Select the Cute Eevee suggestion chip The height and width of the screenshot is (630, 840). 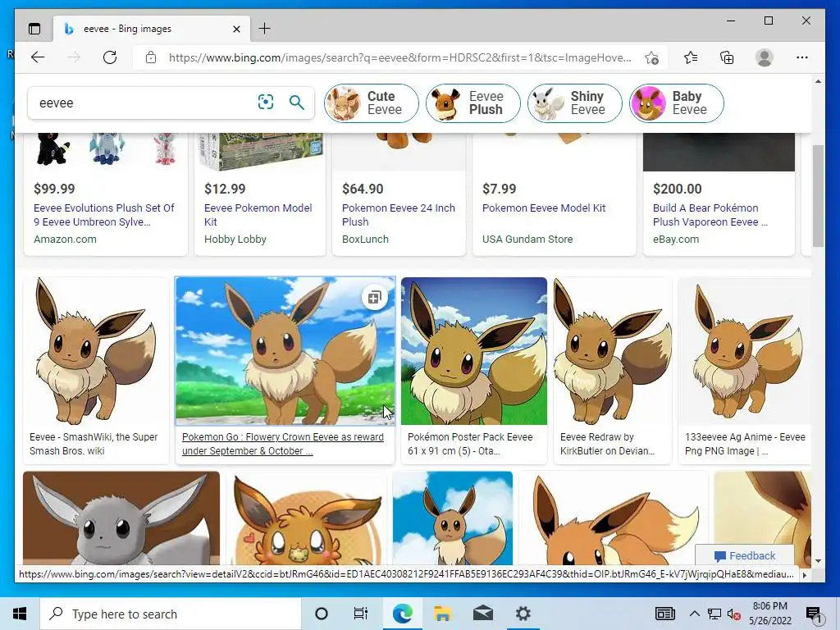click(372, 103)
